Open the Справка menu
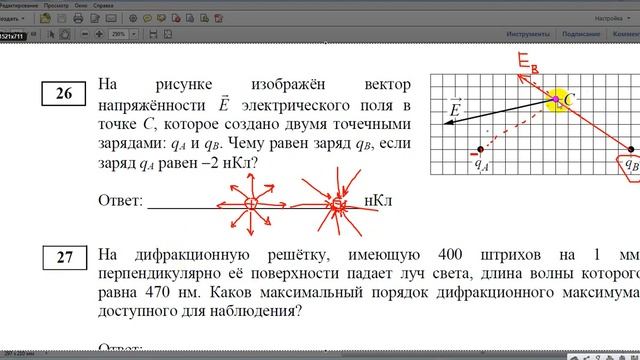 (x=103, y=6)
